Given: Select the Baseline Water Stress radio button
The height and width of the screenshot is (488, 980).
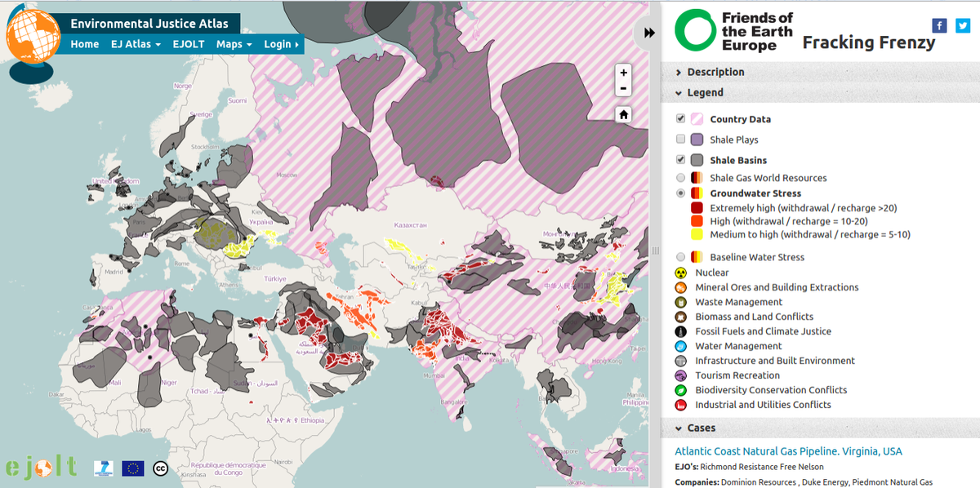Looking at the screenshot, I should click(681, 256).
